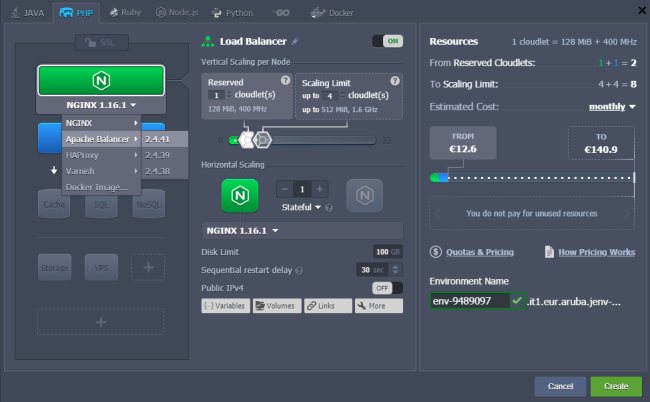Click the Reserved cloudlets number field

pyautogui.click(x=216, y=95)
